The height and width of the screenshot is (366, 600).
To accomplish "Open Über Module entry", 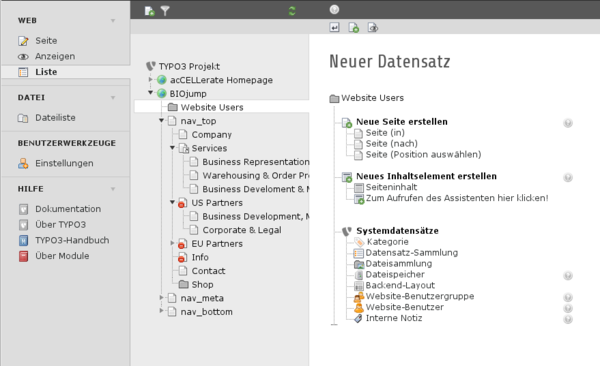I will pyautogui.click(x=62, y=256).
